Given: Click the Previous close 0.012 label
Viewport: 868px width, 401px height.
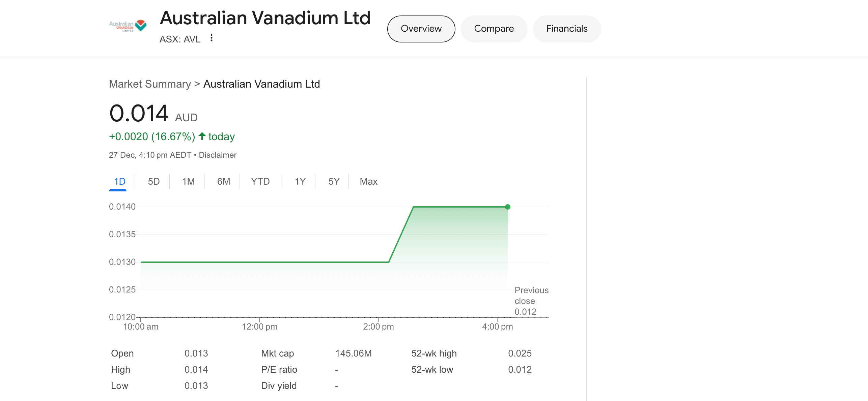Looking at the screenshot, I should [x=531, y=301].
